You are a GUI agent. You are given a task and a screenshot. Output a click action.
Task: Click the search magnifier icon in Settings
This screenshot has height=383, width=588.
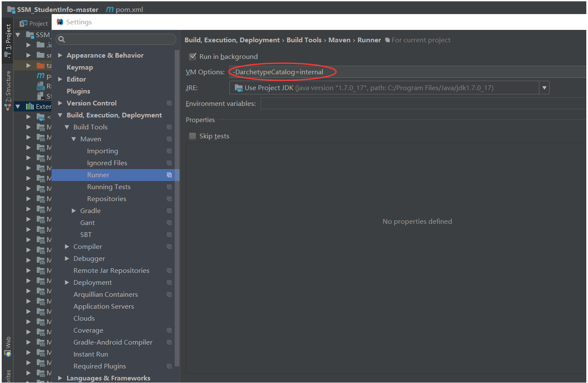tap(61, 39)
